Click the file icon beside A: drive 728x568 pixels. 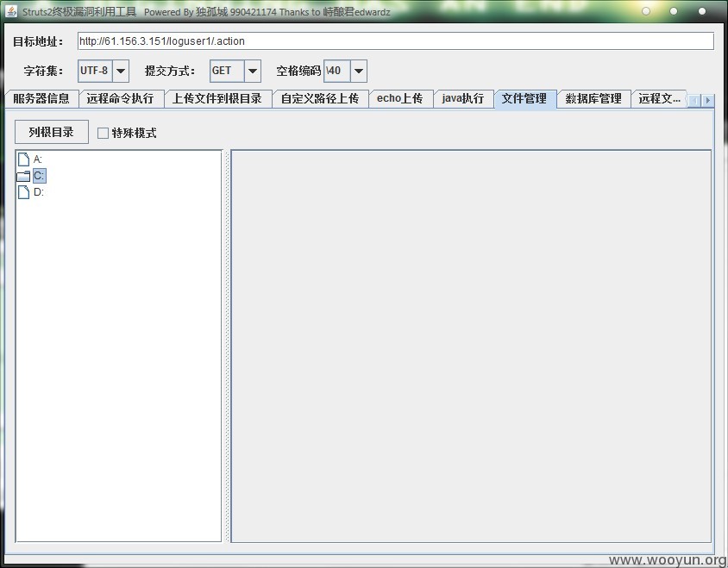(x=23, y=159)
